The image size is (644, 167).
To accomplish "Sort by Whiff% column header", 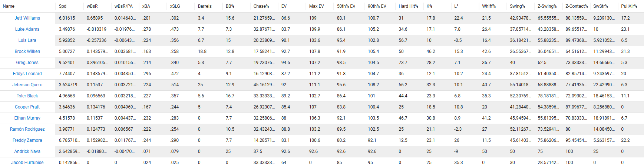I will pos(489,6).
